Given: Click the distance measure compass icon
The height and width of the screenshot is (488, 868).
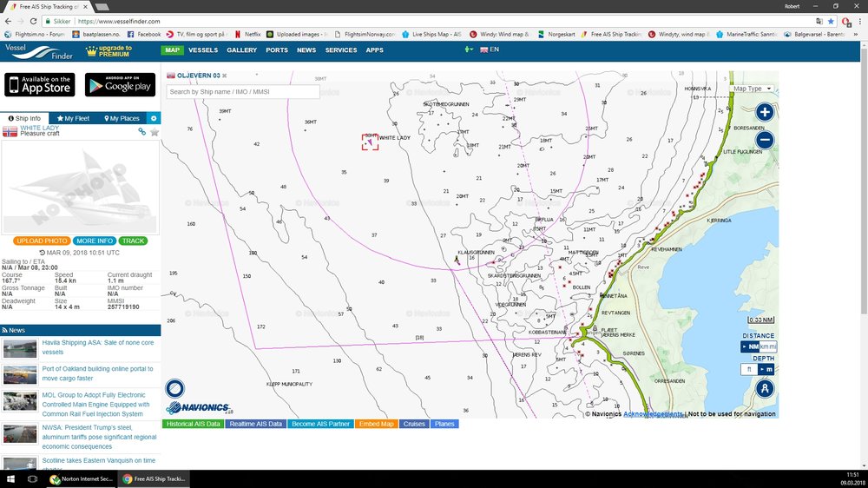Looking at the screenshot, I should click(x=765, y=388).
